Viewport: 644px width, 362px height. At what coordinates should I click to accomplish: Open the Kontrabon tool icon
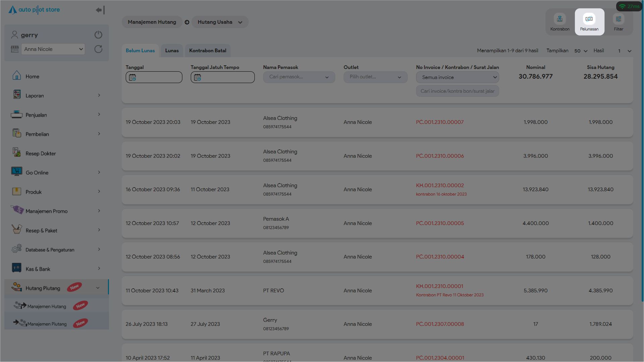560,19
